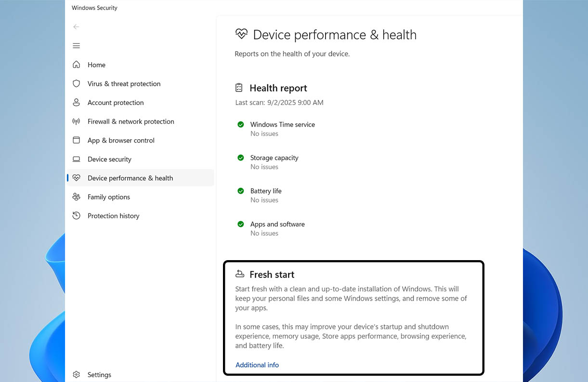Click the Account protection person icon
Image resolution: width=588 pixels, height=382 pixels.
pyautogui.click(x=76, y=103)
